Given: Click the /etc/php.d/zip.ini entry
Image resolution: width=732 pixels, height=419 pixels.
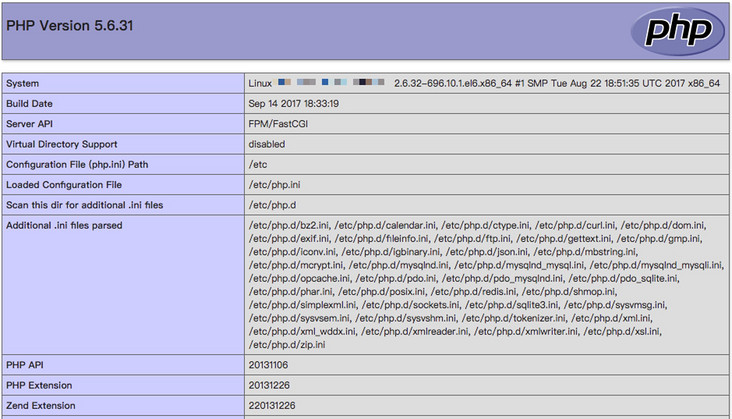Looking at the screenshot, I should point(287,344).
